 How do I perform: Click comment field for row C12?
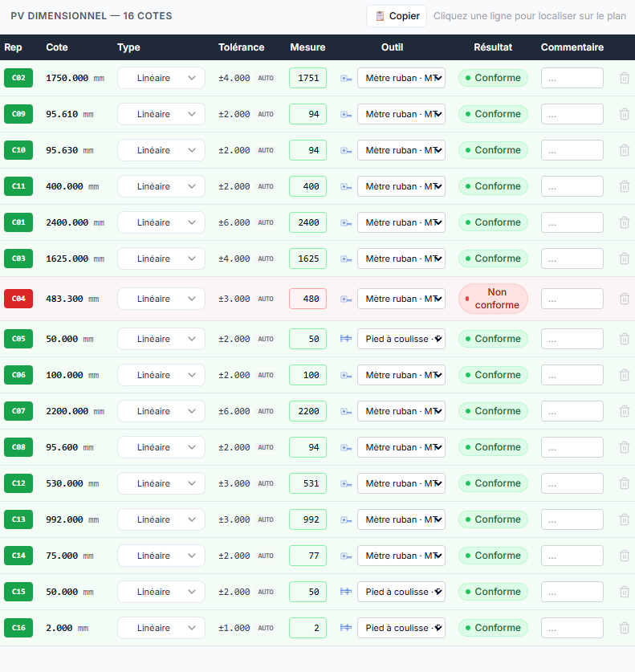pos(572,483)
